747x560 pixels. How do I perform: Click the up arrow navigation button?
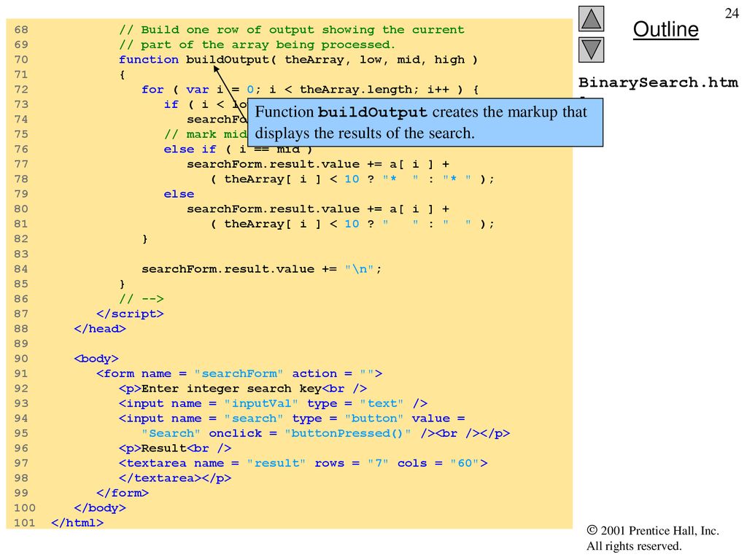click(591, 18)
